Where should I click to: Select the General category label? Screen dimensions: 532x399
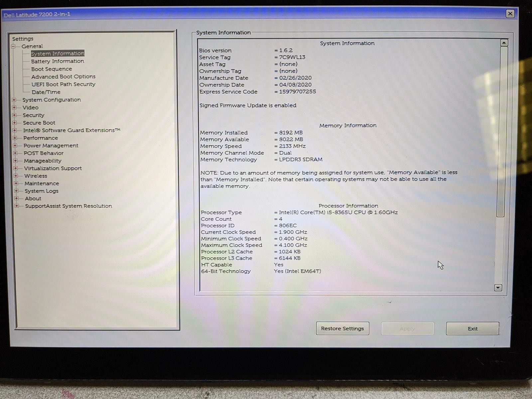click(x=32, y=46)
